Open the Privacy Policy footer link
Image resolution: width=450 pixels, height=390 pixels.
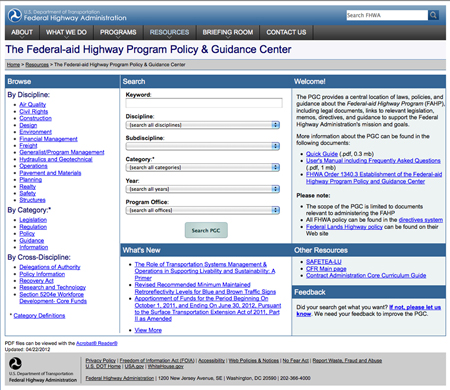[x=101, y=361]
